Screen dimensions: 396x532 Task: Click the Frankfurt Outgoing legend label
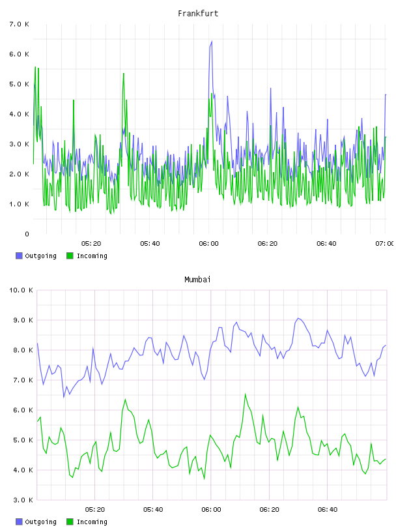[40, 256]
